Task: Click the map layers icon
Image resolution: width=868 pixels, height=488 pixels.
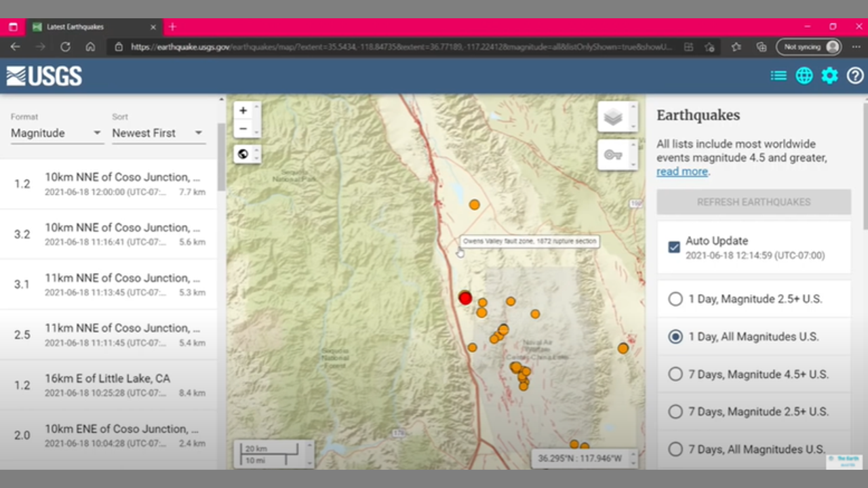Action: pos(613,117)
